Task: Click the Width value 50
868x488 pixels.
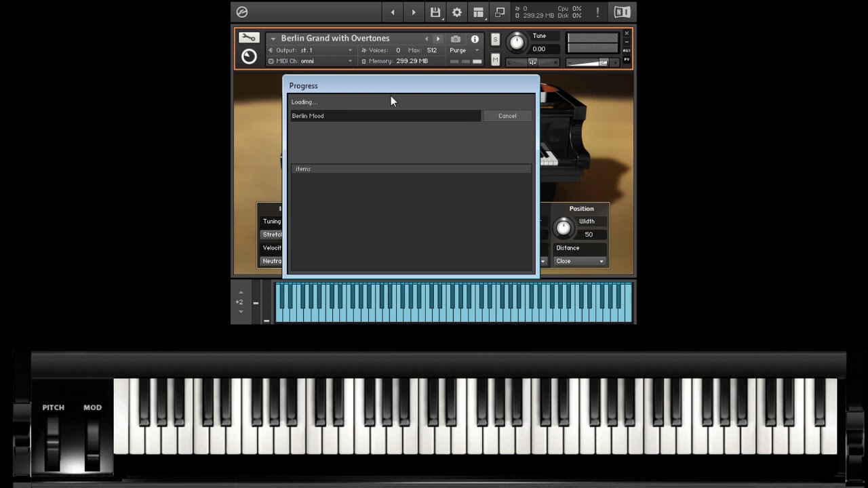Action: point(589,235)
